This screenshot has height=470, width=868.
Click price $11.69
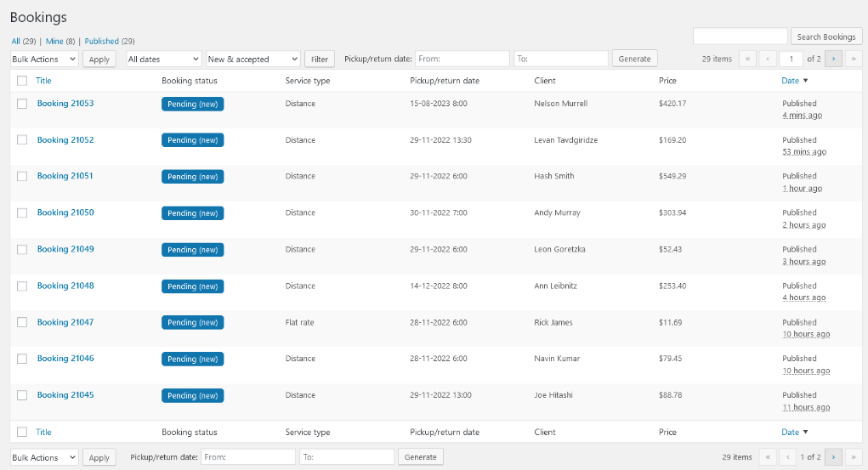(671, 322)
